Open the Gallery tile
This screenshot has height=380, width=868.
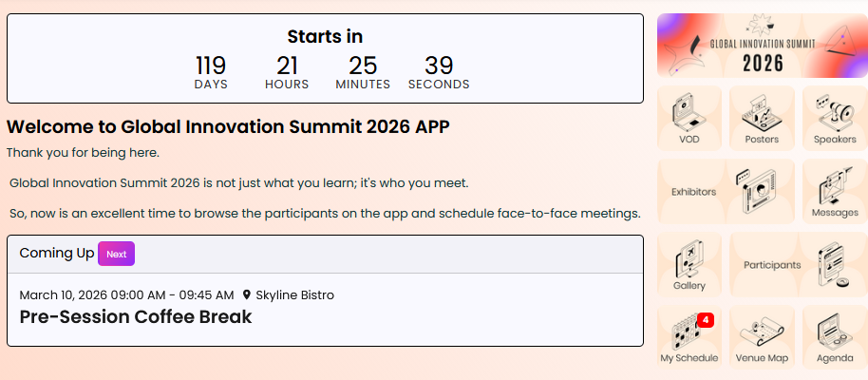[689, 264]
